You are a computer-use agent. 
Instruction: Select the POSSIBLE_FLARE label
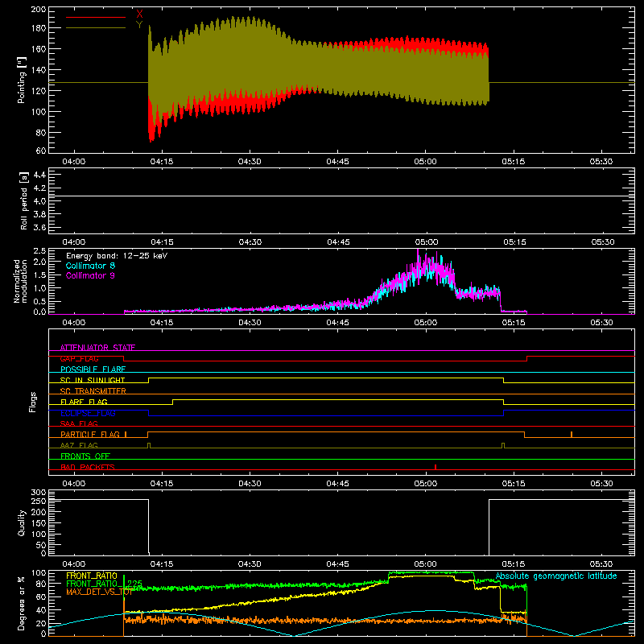(x=93, y=369)
